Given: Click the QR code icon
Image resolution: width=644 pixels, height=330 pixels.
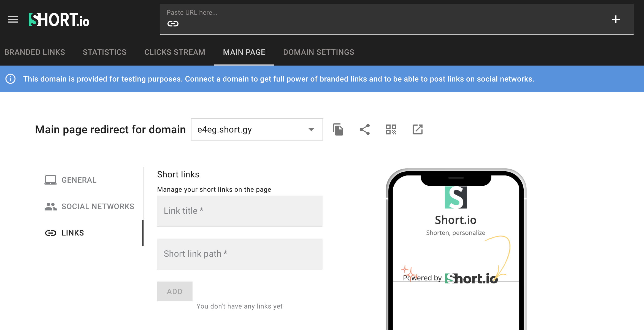Looking at the screenshot, I should coord(391,129).
